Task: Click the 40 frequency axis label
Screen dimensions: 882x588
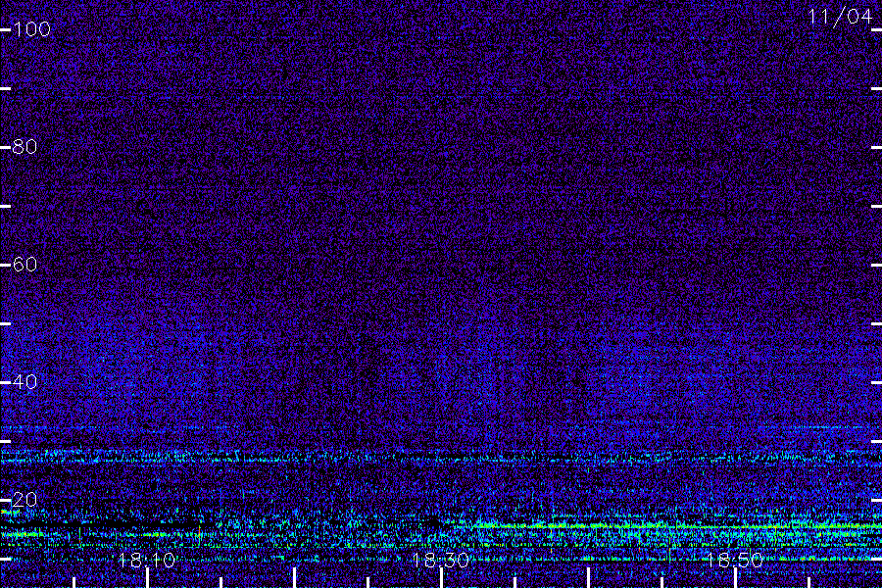Action: (24, 382)
